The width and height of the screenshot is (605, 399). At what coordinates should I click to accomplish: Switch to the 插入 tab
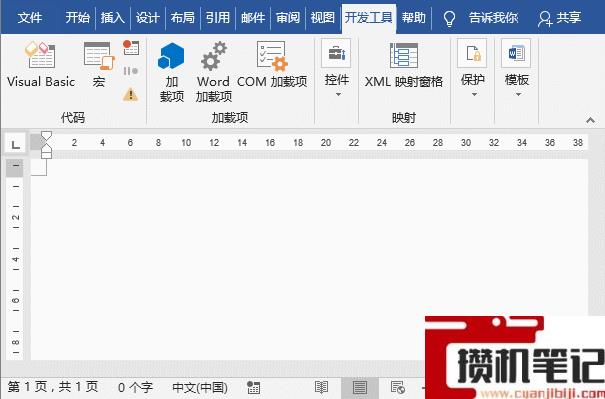click(x=113, y=18)
